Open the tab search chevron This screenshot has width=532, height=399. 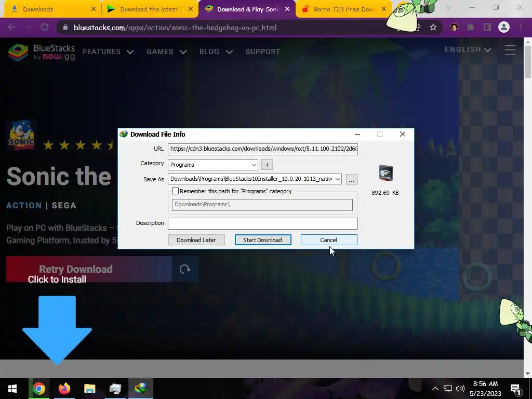tap(448, 7)
